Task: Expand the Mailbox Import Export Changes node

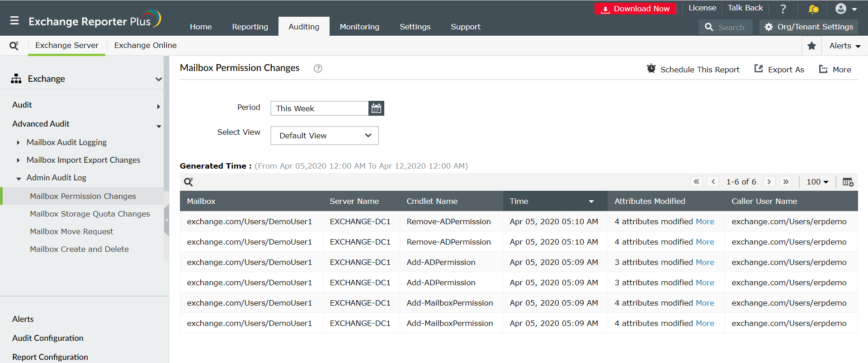Action: pos(18,160)
